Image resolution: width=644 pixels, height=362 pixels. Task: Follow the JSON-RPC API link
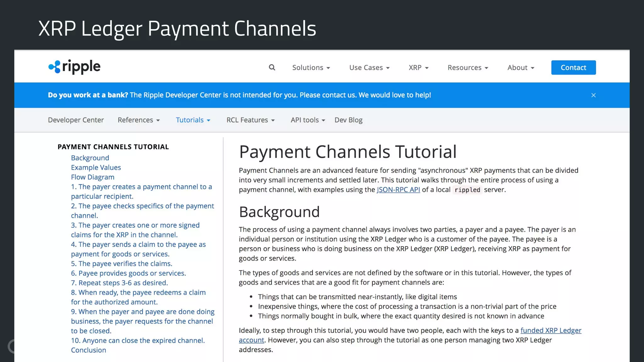pyautogui.click(x=398, y=190)
